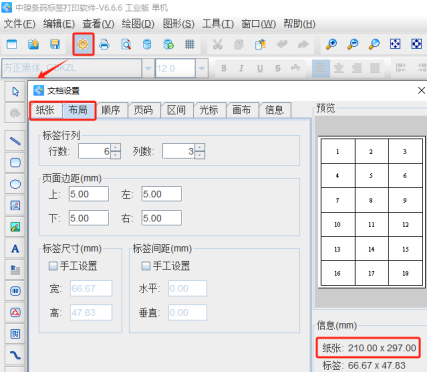Screen dimensions: 428x372
Task: Switch to the 页码 tab
Action: tap(143, 110)
